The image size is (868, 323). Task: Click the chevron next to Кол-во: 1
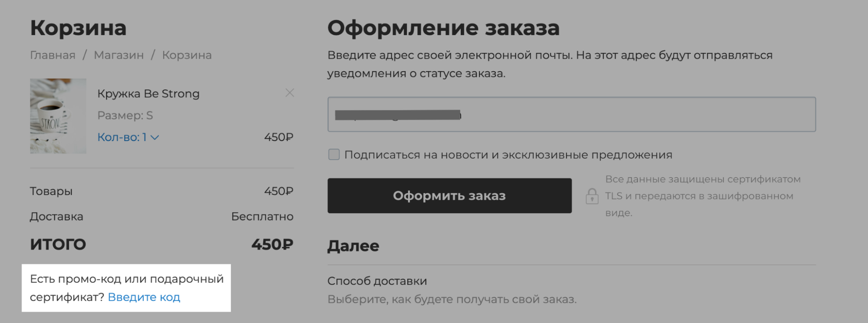(x=155, y=138)
